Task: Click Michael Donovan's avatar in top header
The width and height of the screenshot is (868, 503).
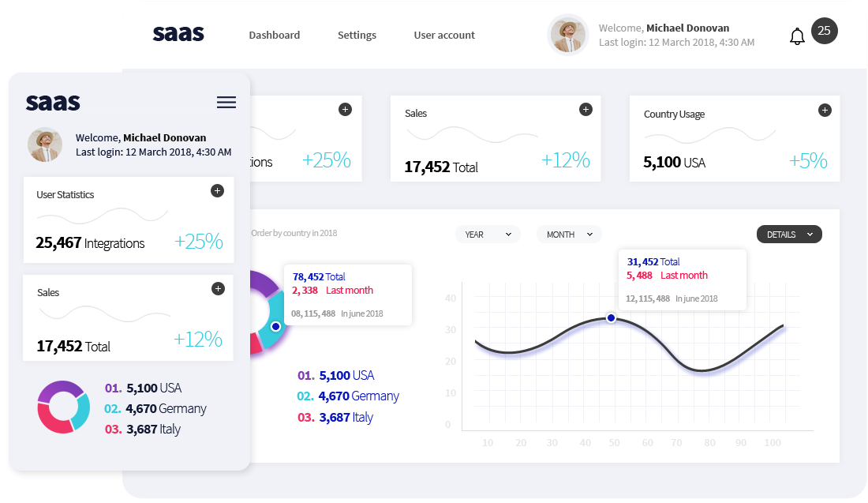Action: pyautogui.click(x=567, y=35)
